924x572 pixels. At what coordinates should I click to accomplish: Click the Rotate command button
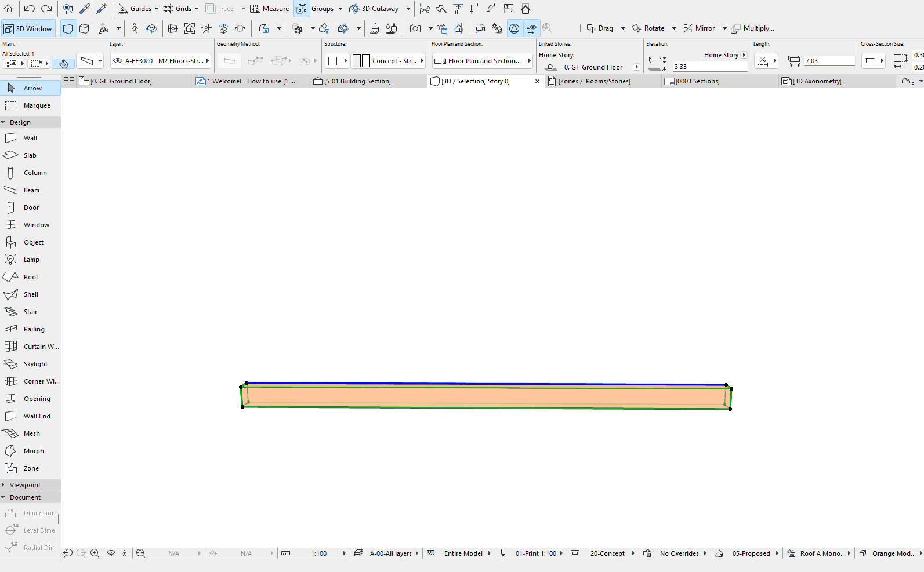pos(648,28)
